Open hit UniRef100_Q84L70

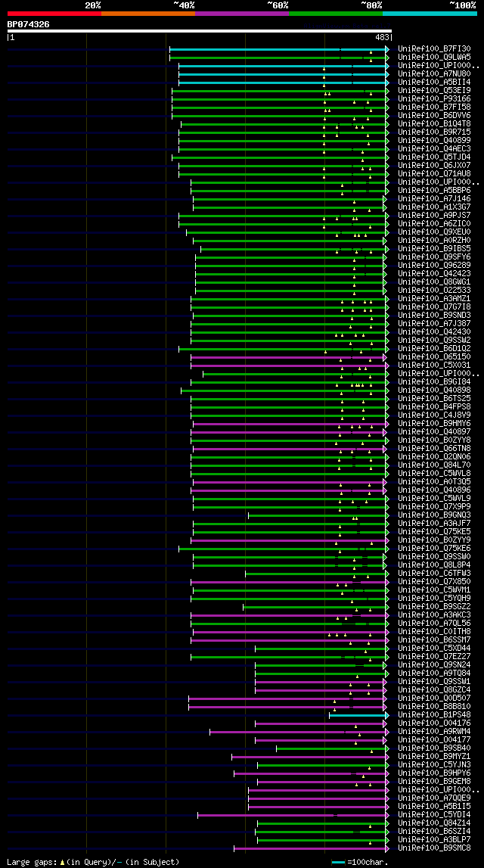tap(434, 465)
